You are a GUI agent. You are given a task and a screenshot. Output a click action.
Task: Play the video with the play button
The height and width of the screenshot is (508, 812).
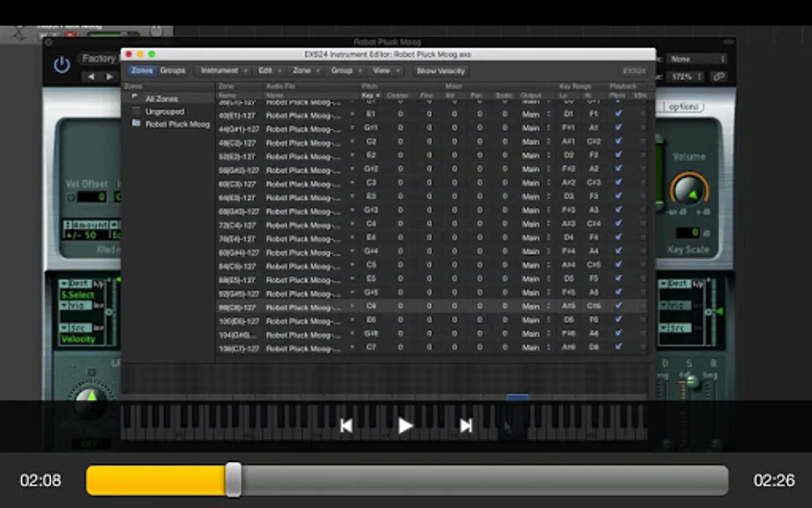click(405, 426)
